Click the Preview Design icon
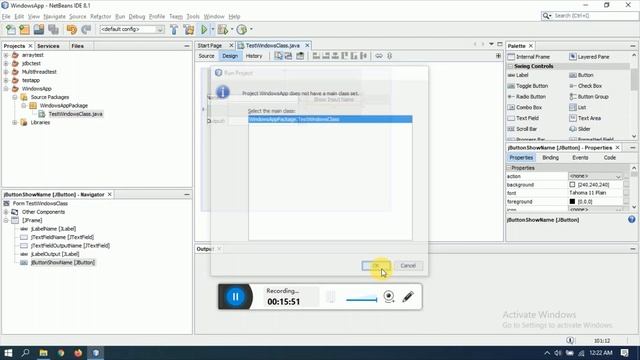Screen dimensions: 640x360 [x=300, y=56]
